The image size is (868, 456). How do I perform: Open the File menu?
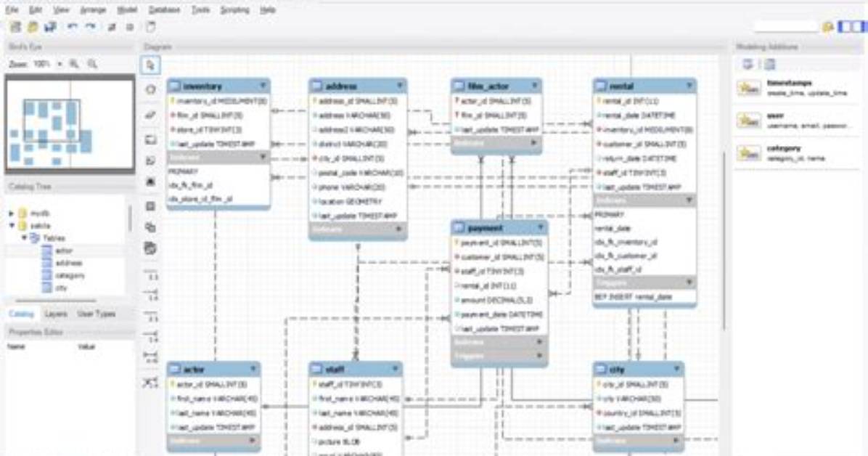[x=12, y=10]
